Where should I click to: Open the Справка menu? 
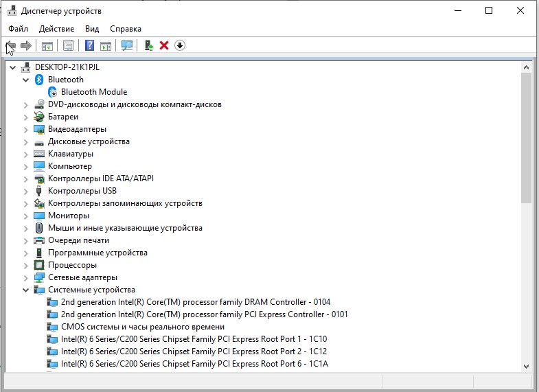[x=126, y=29]
